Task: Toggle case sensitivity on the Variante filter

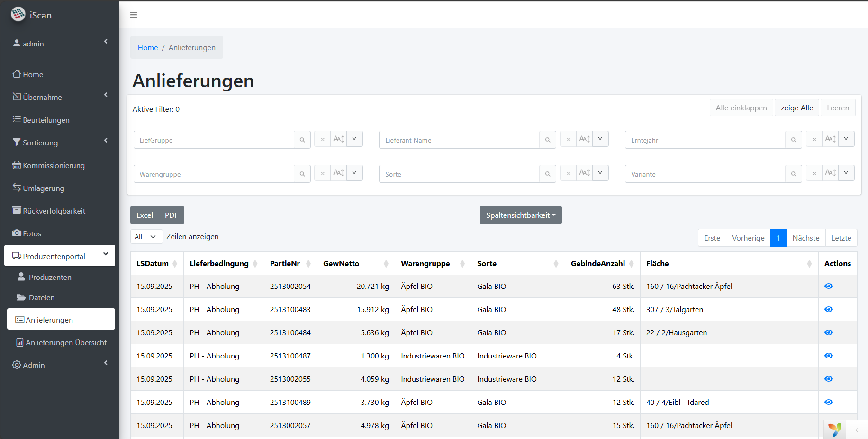Action: (830, 173)
